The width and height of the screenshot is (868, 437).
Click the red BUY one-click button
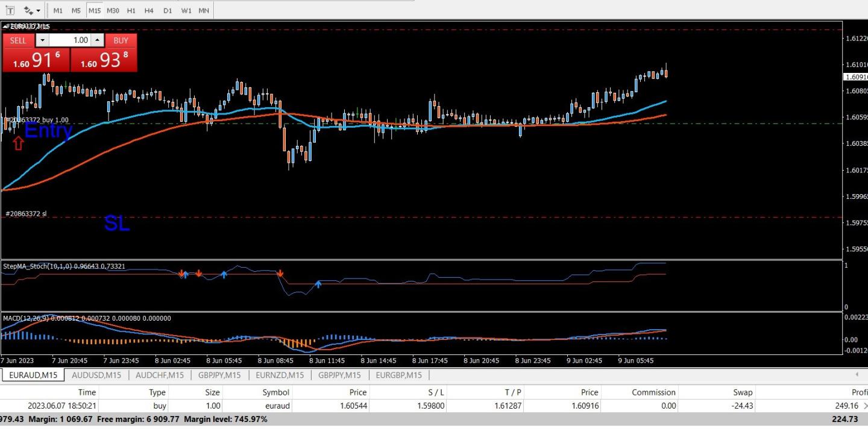(x=121, y=40)
